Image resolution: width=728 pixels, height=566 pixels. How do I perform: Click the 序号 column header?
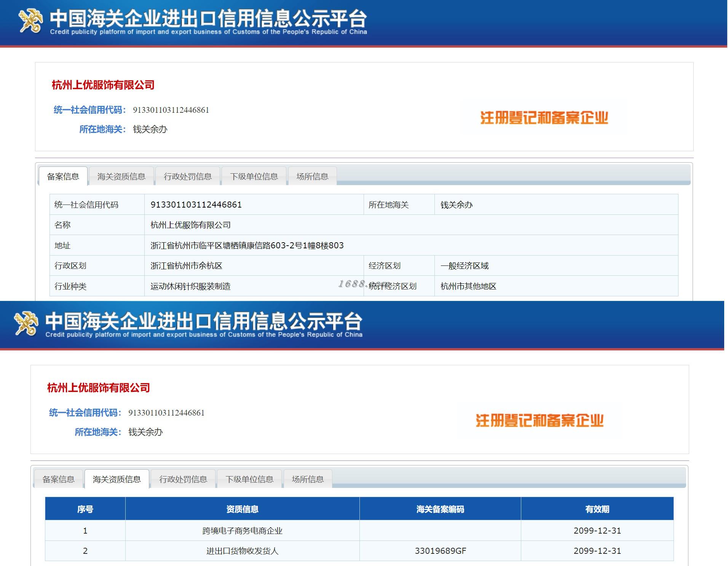[x=85, y=509]
